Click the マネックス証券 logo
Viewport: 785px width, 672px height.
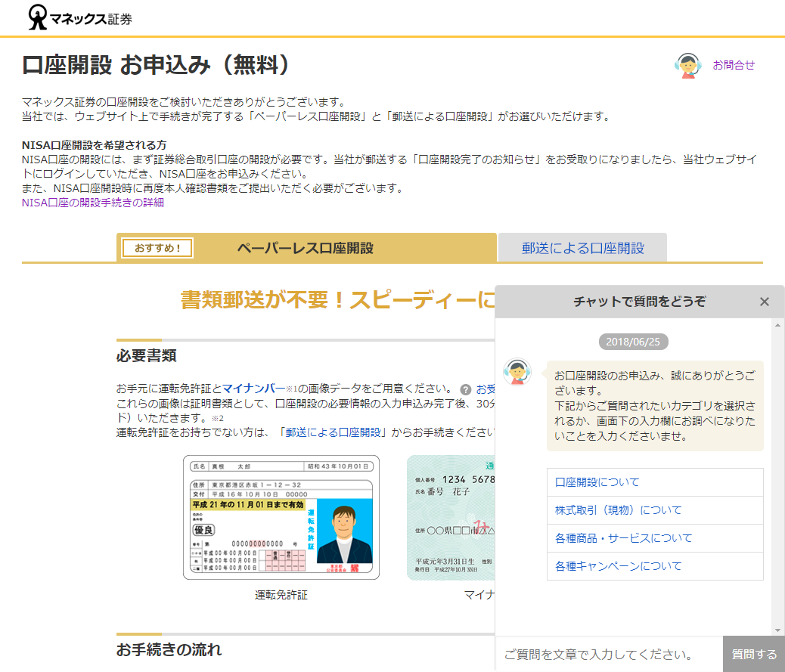[x=80, y=18]
